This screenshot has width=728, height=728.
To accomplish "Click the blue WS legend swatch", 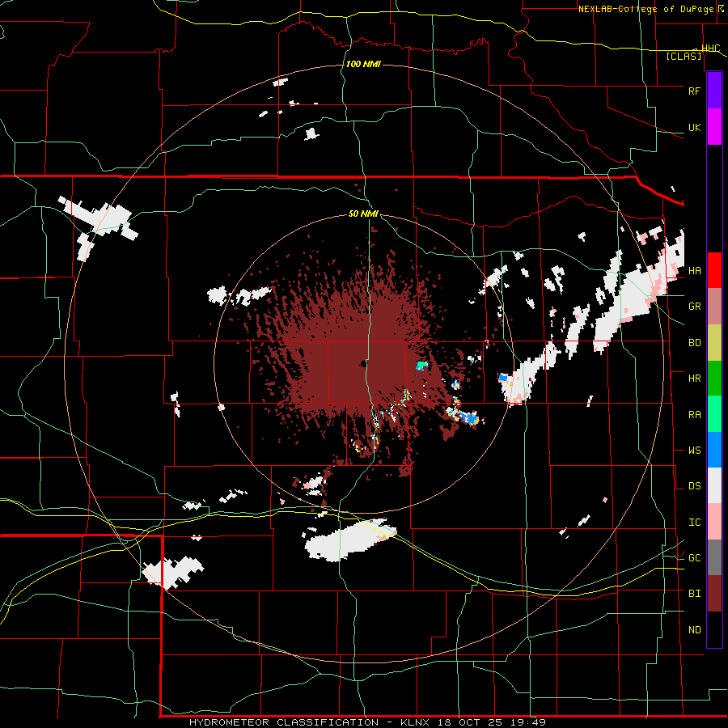I will (x=714, y=450).
